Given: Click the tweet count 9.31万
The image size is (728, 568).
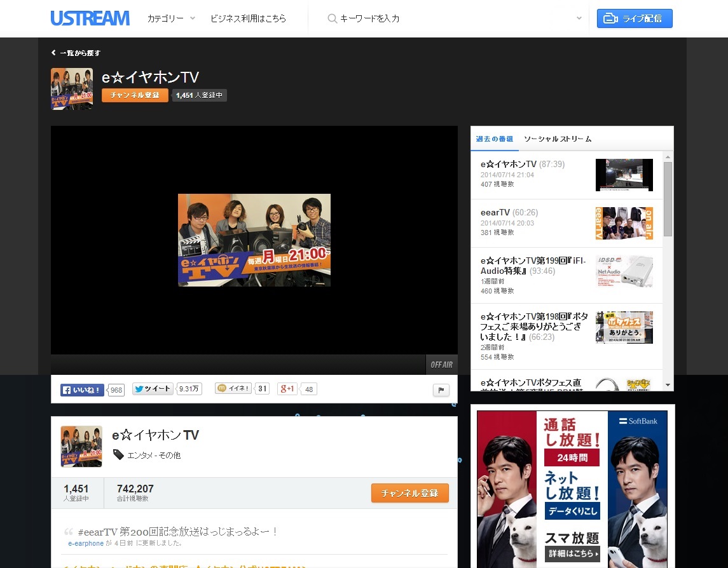Looking at the screenshot, I should pyautogui.click(x=189, y=389).
